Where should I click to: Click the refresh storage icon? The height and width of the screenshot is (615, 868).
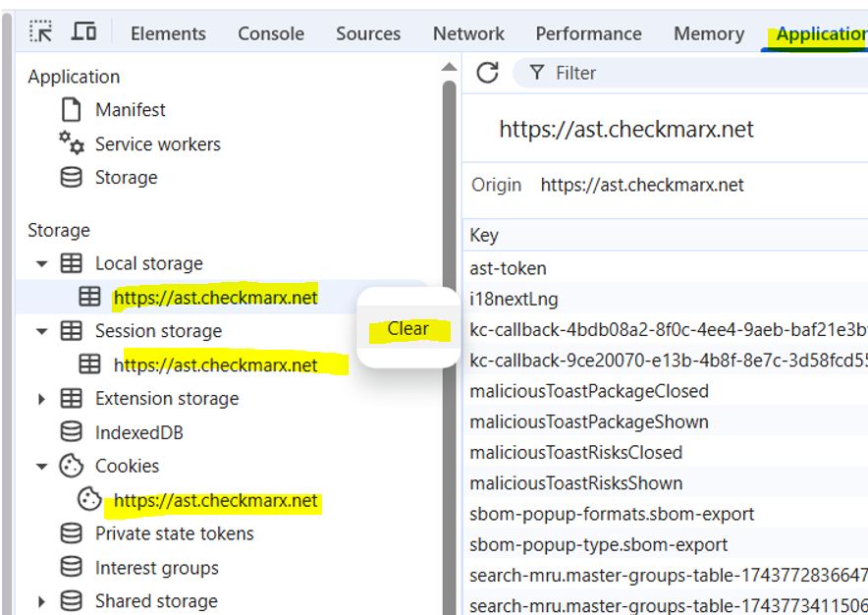[487, 73]
